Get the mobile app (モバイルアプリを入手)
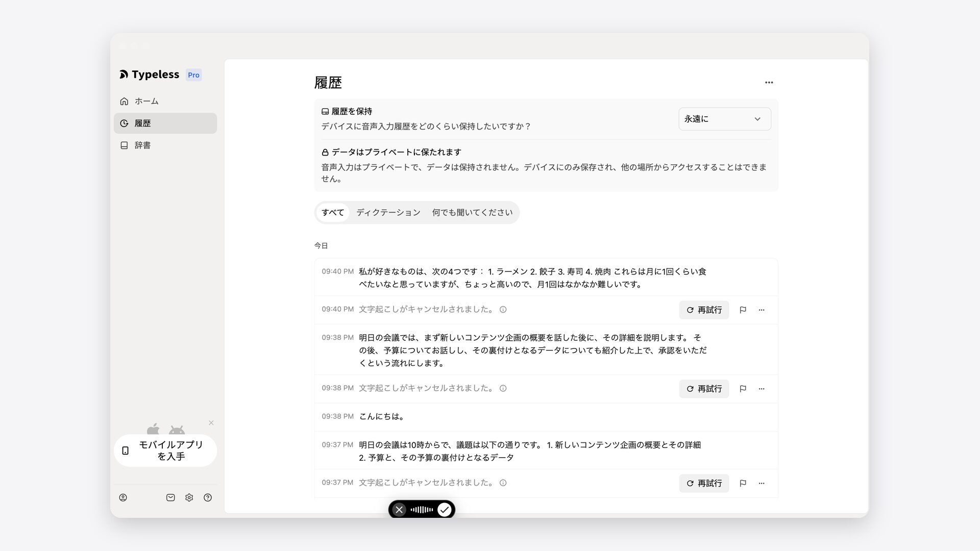 click(x=165, y=450)
